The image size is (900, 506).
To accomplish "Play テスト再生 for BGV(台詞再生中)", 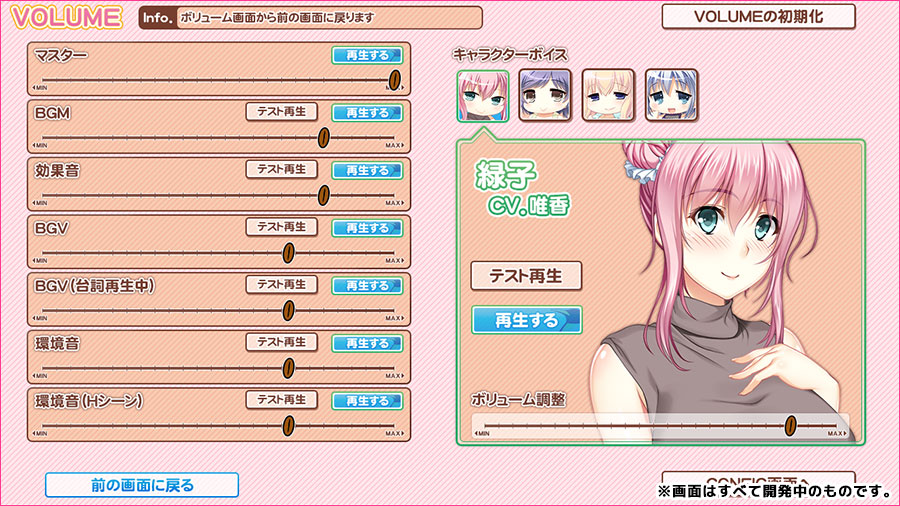I will (x=282, y=285).
